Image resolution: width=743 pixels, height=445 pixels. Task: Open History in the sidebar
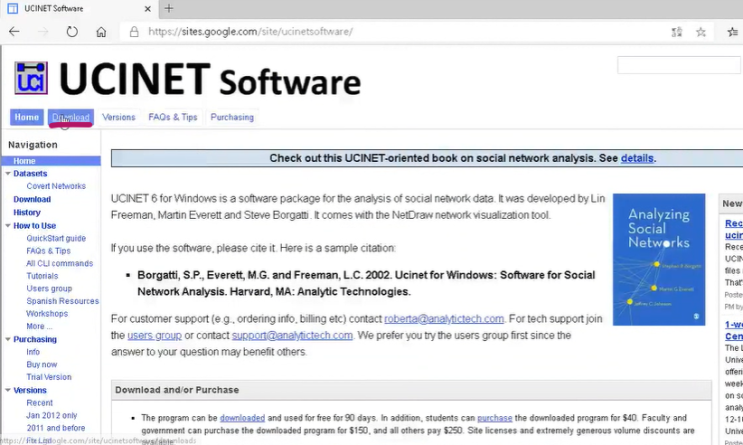tap(27, 212)
